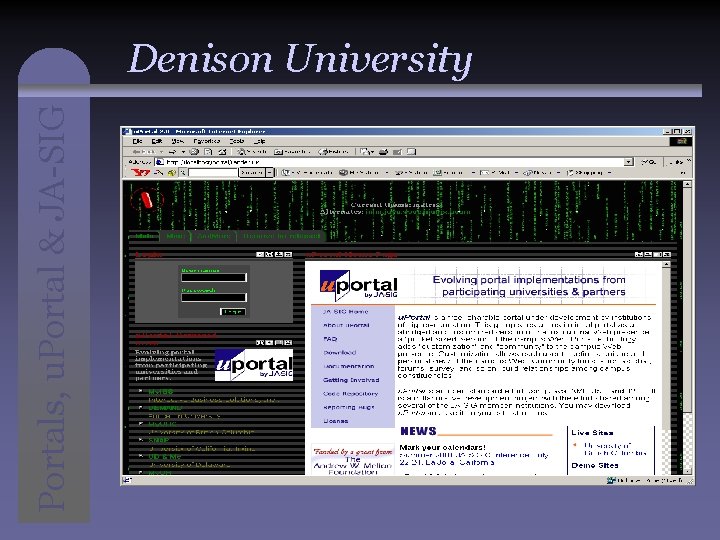Open the View menu
Viewport: 720px width, 540px height.
click(178, 141)
